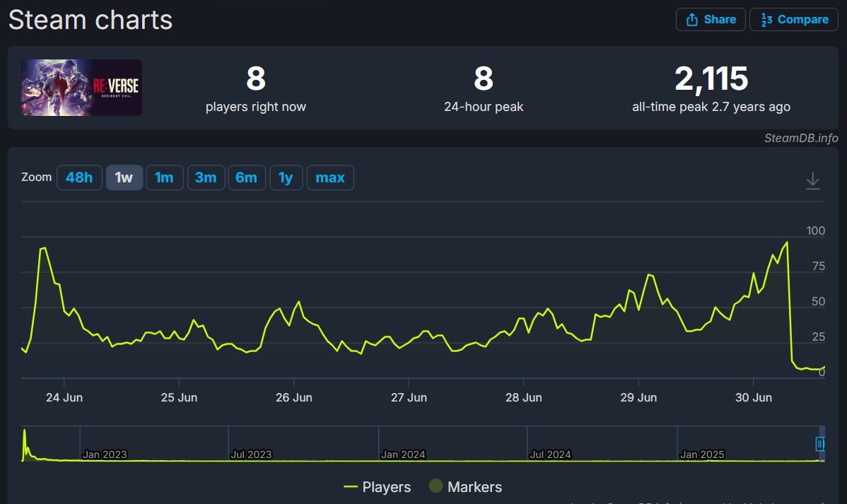
Task: Select the 1w zoom range
Action: click(x=124, y=177)
